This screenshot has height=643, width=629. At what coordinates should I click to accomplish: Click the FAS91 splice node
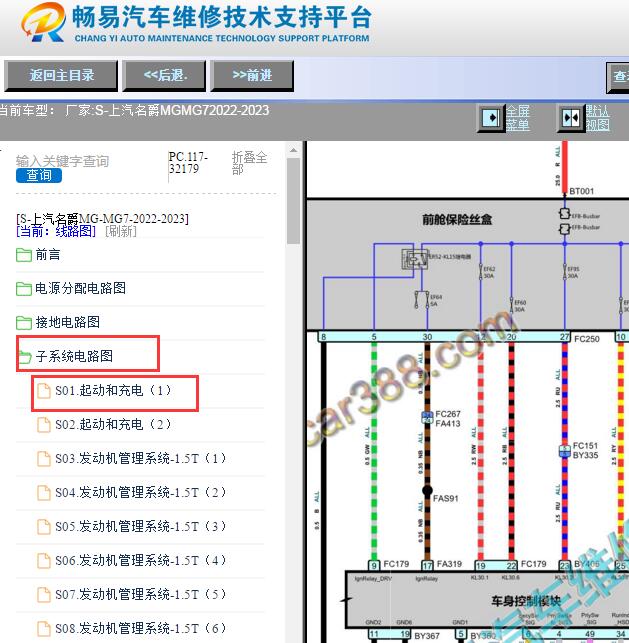[427, 490]
